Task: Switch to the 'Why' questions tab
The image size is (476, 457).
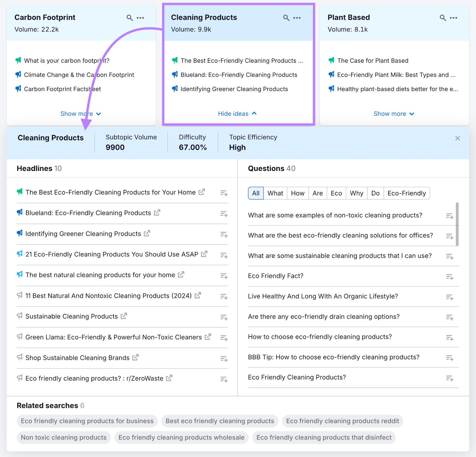Action: tap(356, 193)
